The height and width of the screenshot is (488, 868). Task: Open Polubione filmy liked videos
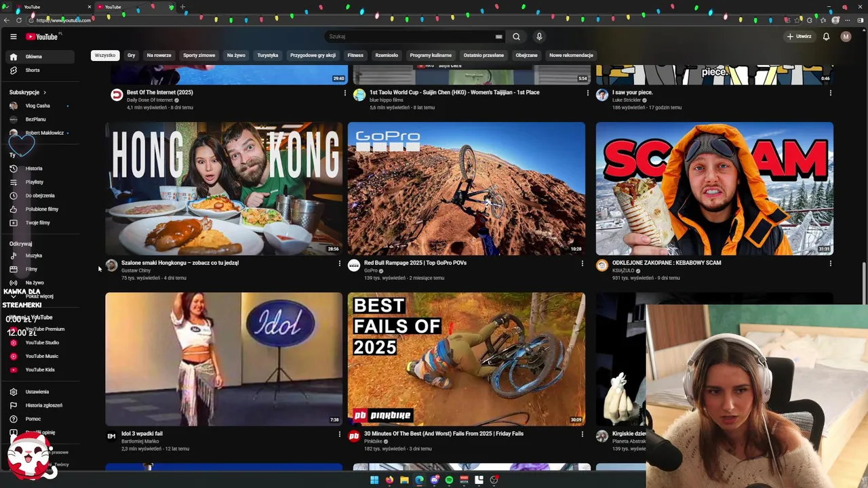[40, 209]
